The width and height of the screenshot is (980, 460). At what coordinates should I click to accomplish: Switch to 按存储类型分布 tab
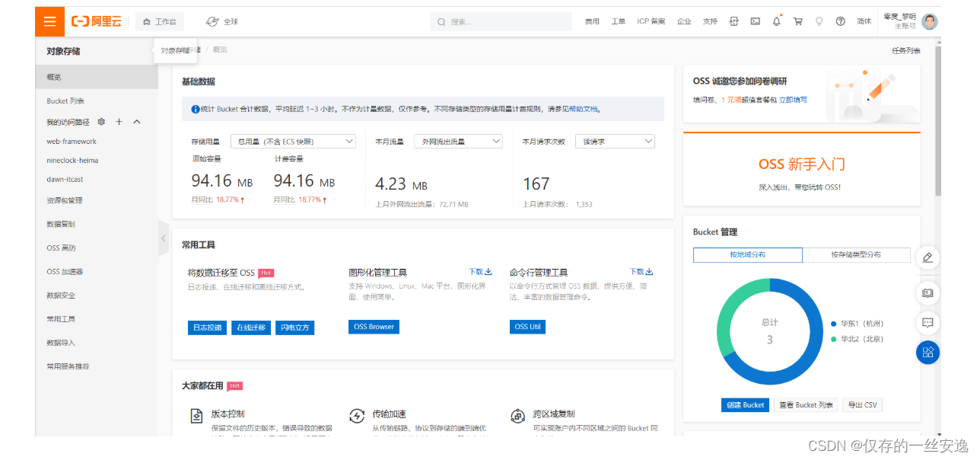[856, 255]
